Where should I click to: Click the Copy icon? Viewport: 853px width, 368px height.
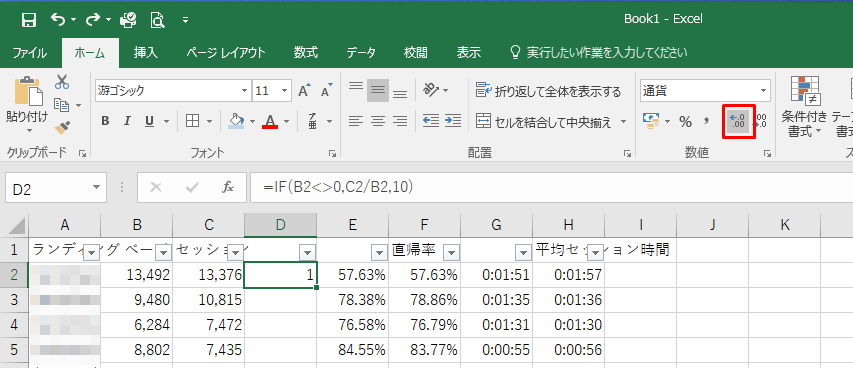[61, 105]
